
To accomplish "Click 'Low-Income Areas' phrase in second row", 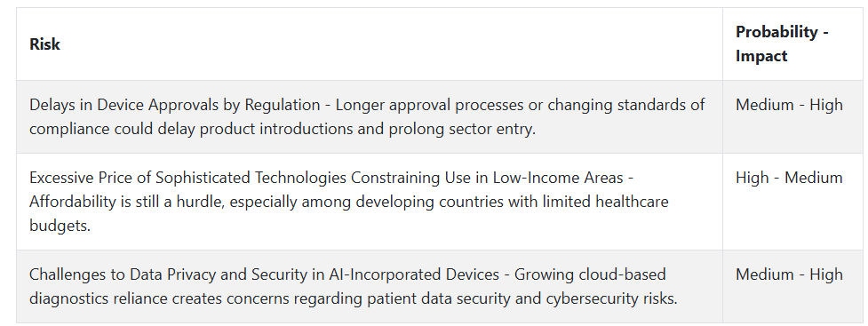I will coord(557,178).
